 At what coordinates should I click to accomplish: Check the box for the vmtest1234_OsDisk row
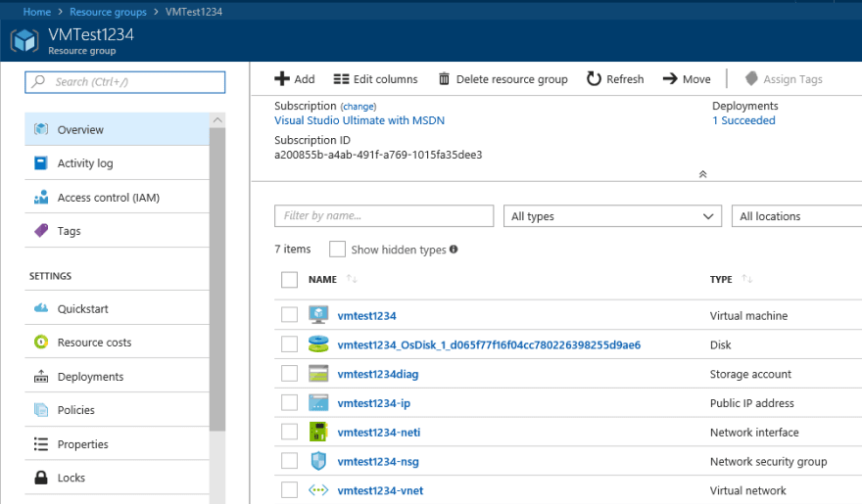point(289,344)
